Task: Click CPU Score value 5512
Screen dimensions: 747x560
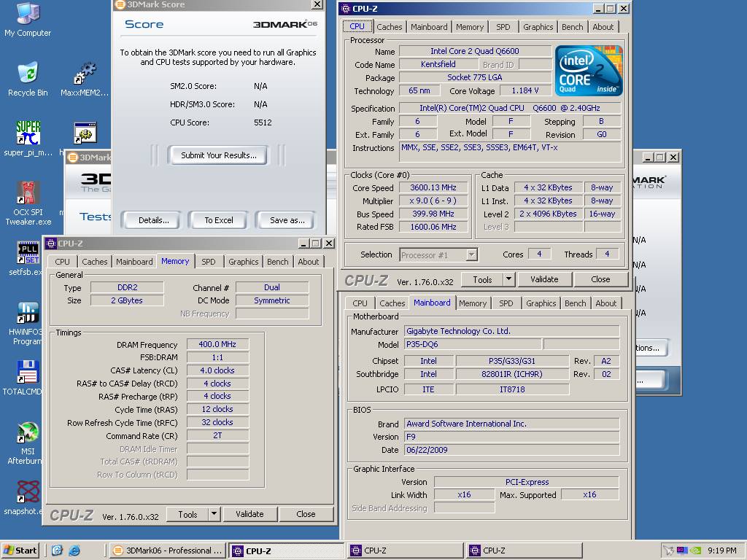Action: 263,122
